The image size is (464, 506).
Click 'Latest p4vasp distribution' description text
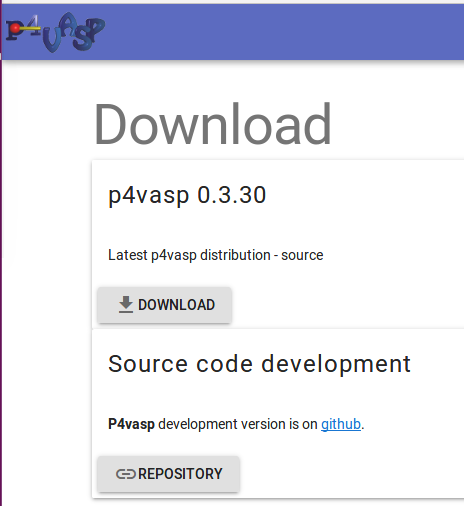point(189,255)
